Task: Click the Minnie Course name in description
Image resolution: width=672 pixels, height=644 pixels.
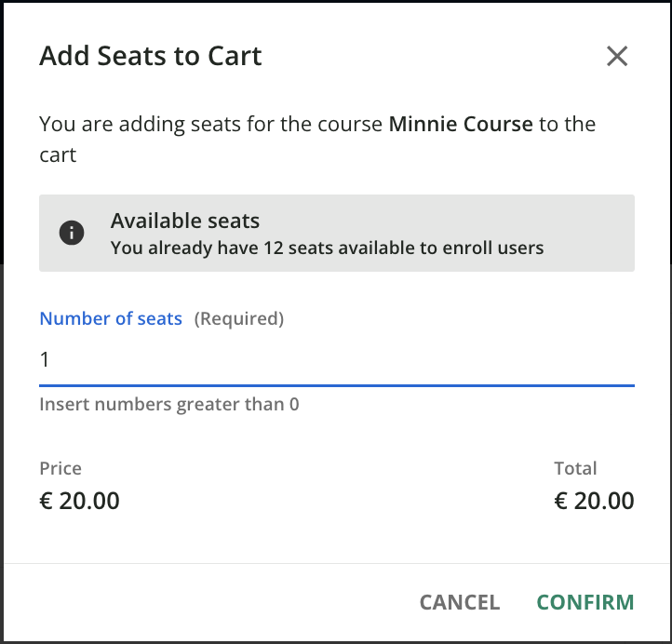Action: tap(461, 124)
